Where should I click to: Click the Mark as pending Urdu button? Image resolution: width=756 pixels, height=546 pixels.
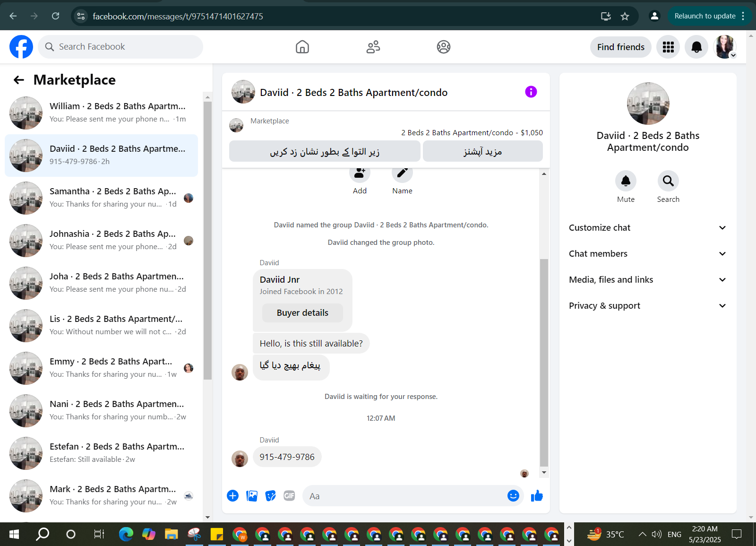coord(325,151)
